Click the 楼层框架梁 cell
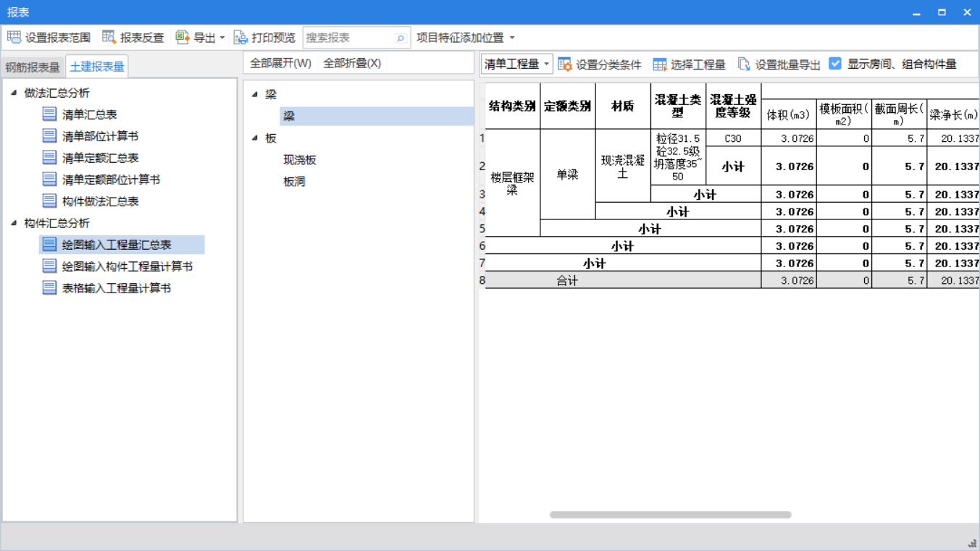Viewport: 980px width, 551px height. click(512, 183)
